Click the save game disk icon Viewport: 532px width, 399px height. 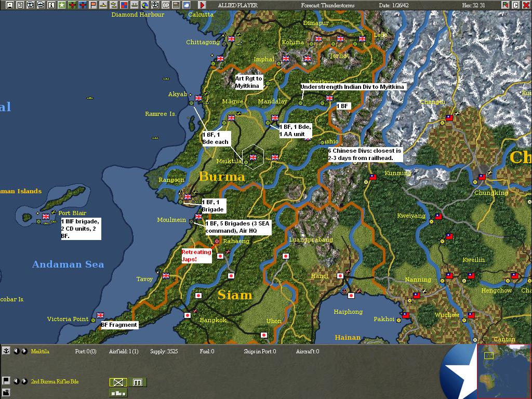[x=9, y=5]
